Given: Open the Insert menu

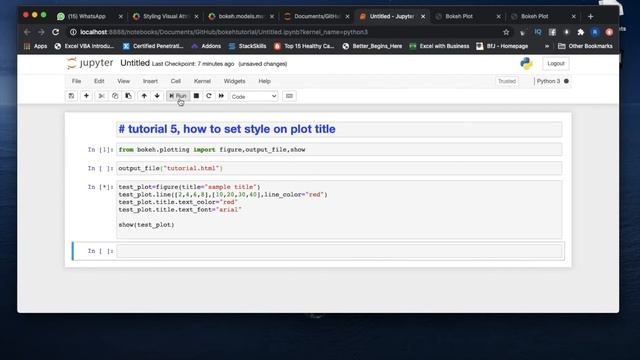Looking at the screenshot, I should click(x=150, y=81).
